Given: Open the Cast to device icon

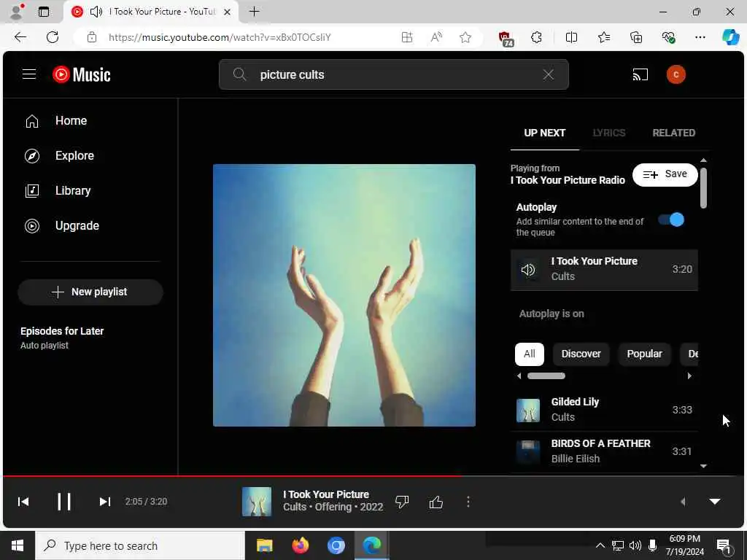Looking at the screenshot, I should tap(640, 75).
